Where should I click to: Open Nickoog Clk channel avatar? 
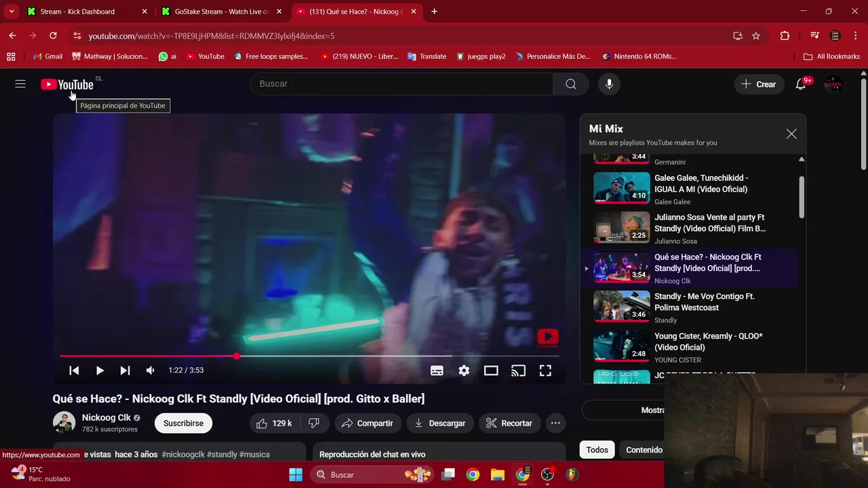(x=64, y=423)
